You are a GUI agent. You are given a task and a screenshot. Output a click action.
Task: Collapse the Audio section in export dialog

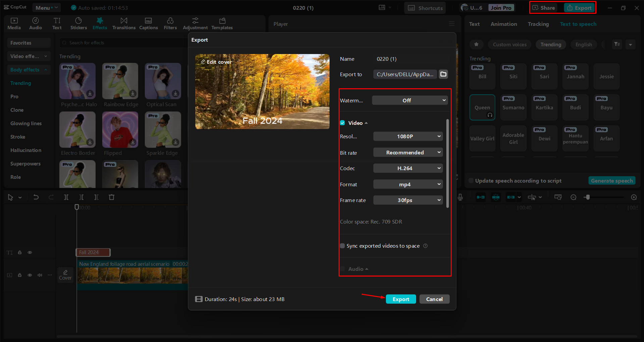(x=367, y=268)
